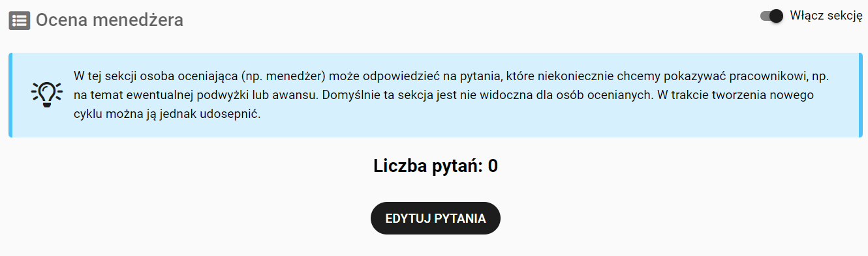
Task: Click the right blue edge of the info banner
Action: pyautogui.click(x=860, y=95)
